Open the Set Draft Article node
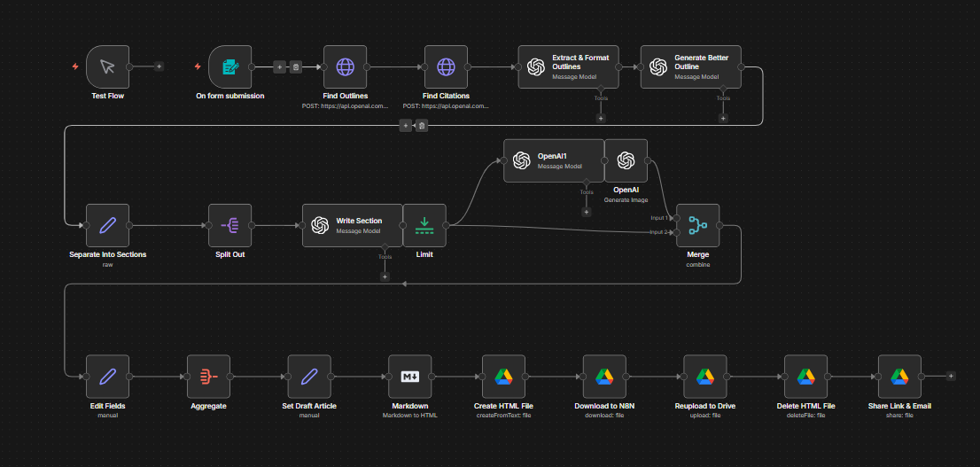The image size is (980, 467). coord(308,377)
